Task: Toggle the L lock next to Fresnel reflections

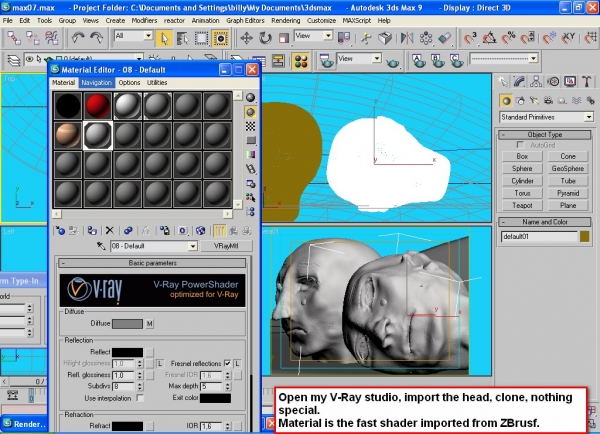Action: pos(237,363)
